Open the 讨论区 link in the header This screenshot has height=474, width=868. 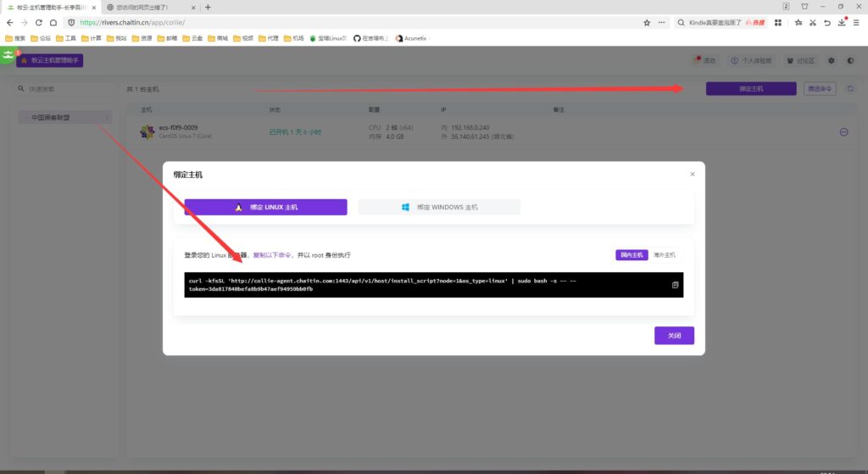(x=800, y=60)
